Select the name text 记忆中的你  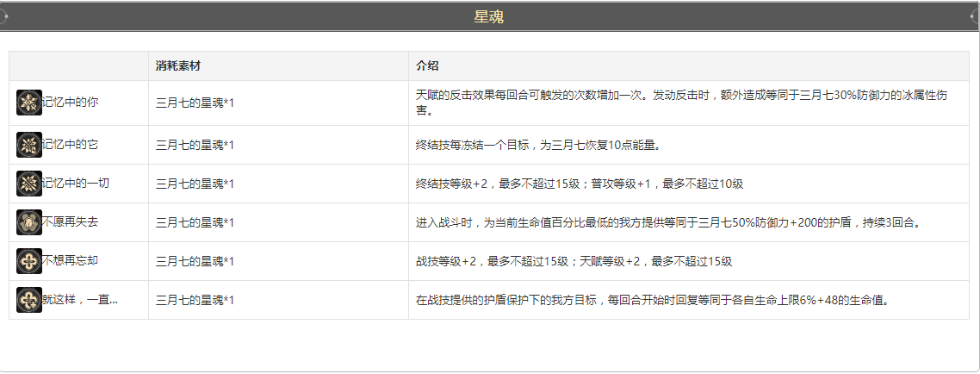click(x=70, y=103)
